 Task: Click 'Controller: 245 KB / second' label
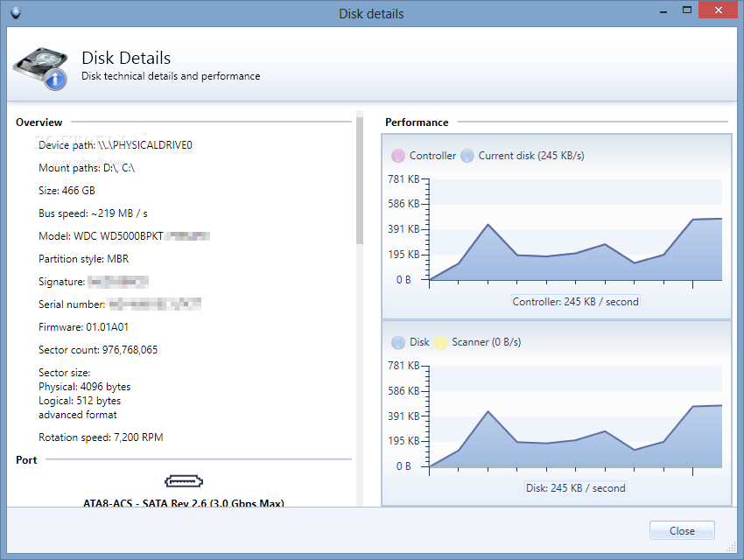pos(576,302)
